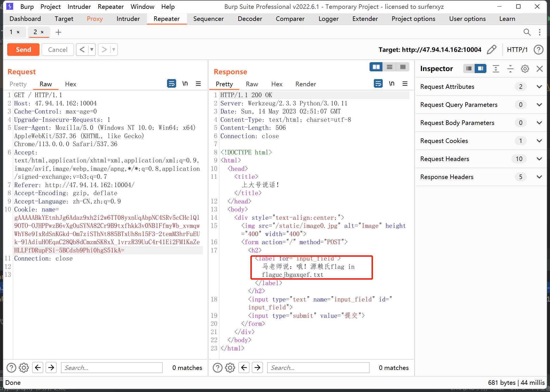Switch Inspector to the split-view toggle
The width and height of the screenshot is (550, 392).
[x=480, y=68]
